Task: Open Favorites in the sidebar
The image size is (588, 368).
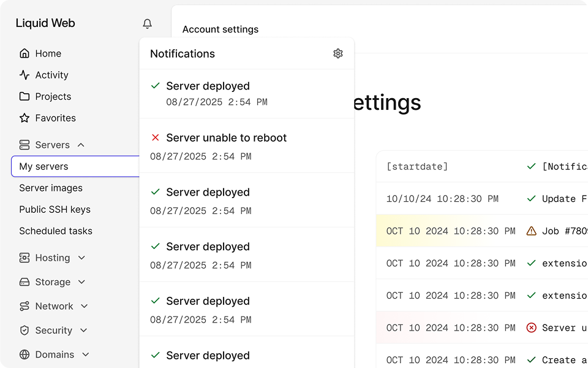Action: [x=56, y=118]
